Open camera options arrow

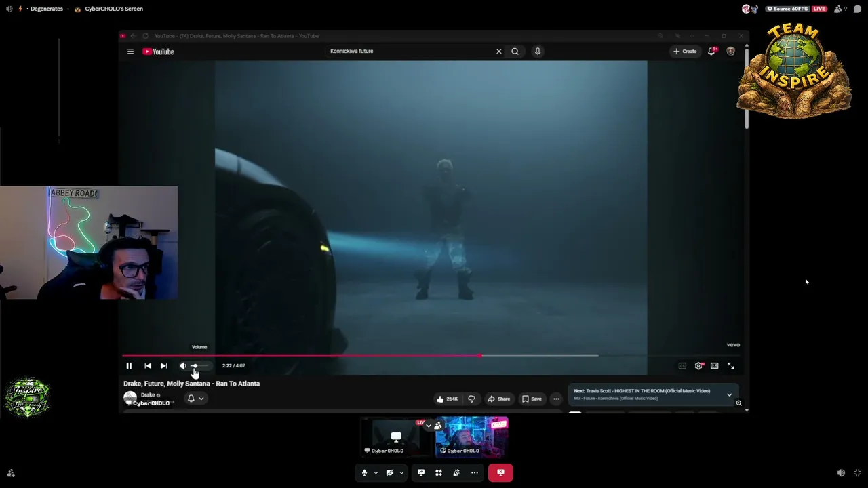point(401,472)
